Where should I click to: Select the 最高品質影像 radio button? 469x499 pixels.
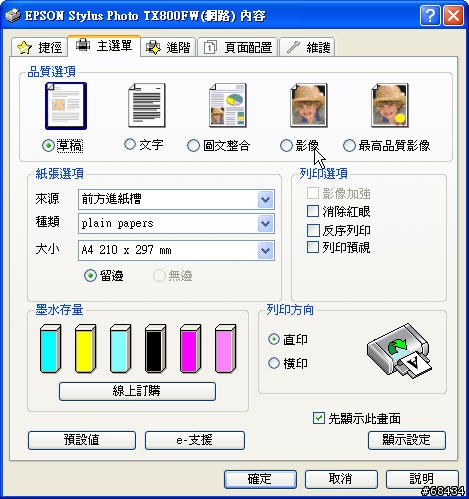point(349,145)
